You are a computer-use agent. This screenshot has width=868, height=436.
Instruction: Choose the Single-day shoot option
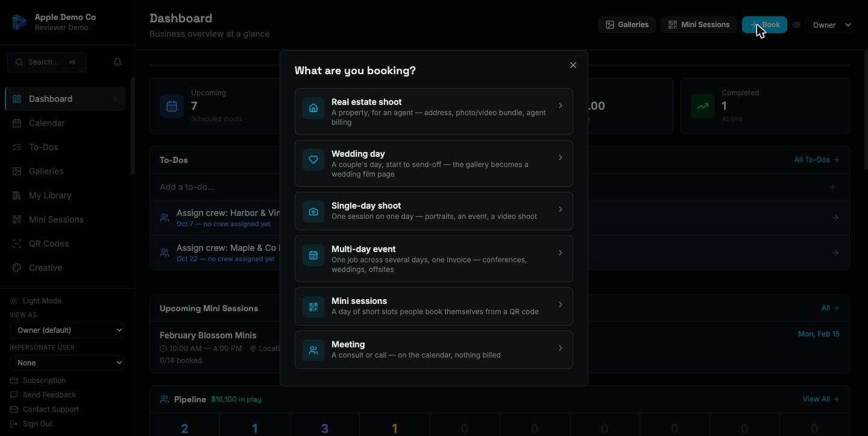434,211
